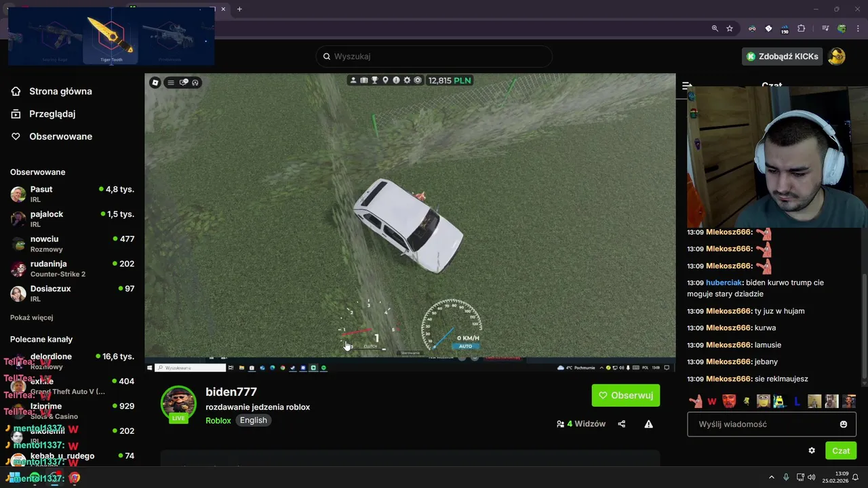Click the speedometer gauge in video
Viewport: 868px width, 488px height.
coord(452,326)
